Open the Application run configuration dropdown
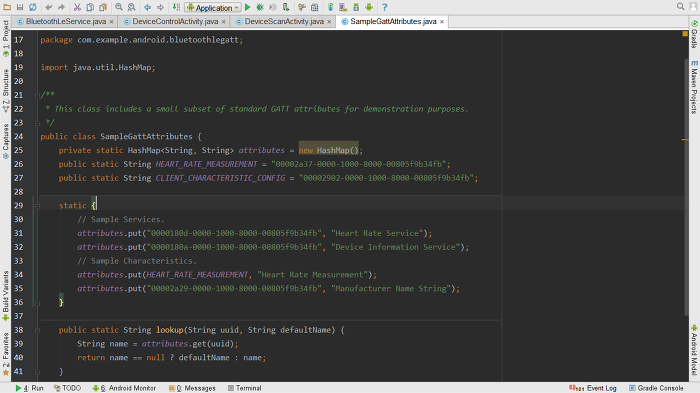Viewport: 700px width, 393px height. pyautogui.click(x=213, y=8)
